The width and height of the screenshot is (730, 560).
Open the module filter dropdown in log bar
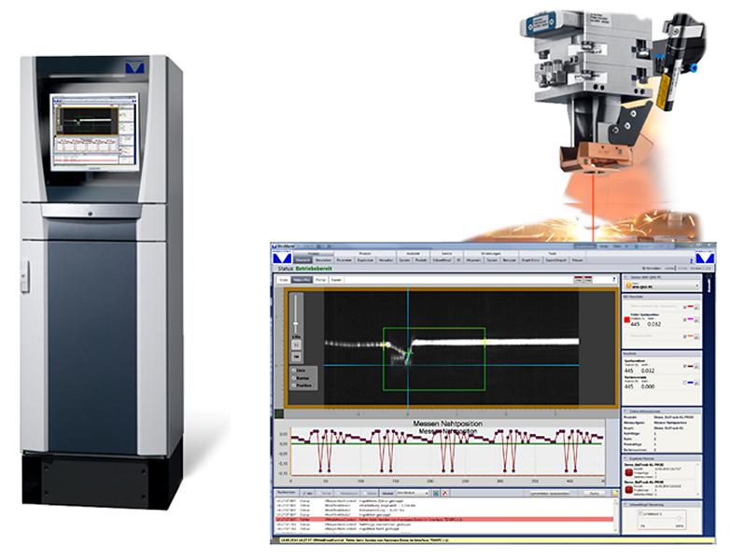tap(412, 493)
